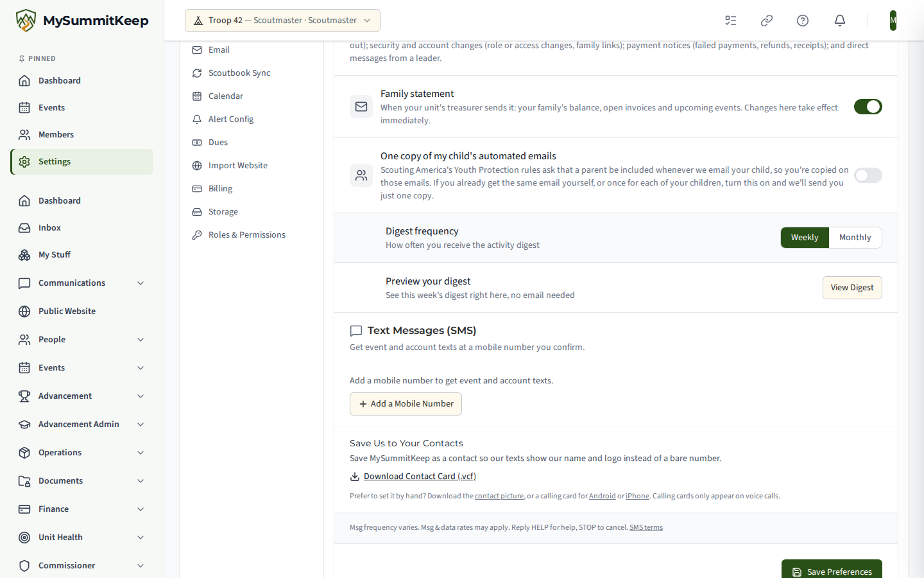Image resolution: width=924 pixels, height=578 pixels.
Task: Turn off the Family statement toggle
Action: click(868, 107)
